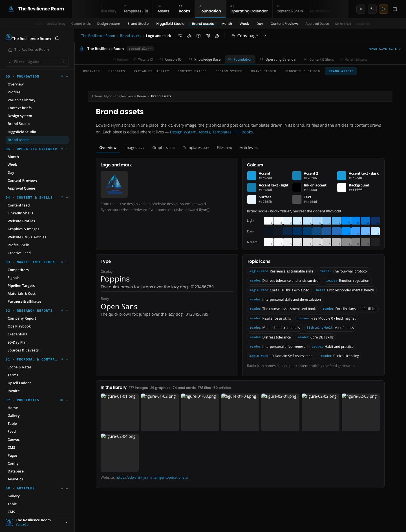
Task: Click the chat bubble icon in breadcrumb toolbar
Action: [x=217, y=36]
